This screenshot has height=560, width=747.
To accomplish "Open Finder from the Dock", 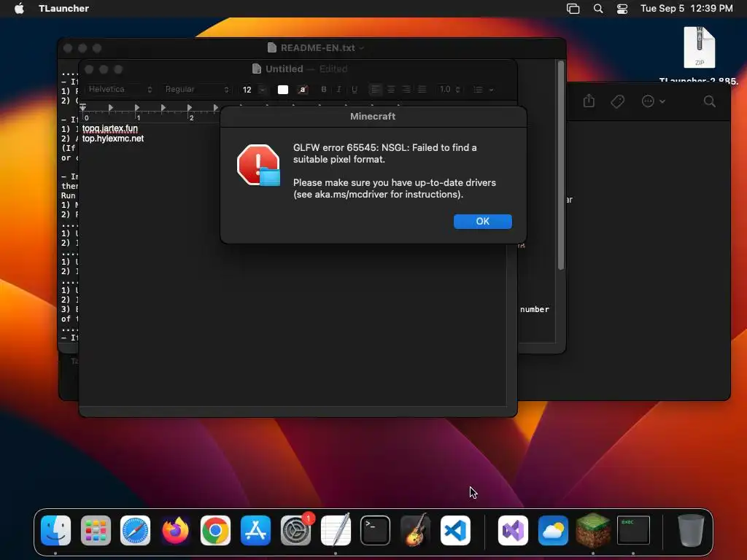I will [x=55, y=530].
